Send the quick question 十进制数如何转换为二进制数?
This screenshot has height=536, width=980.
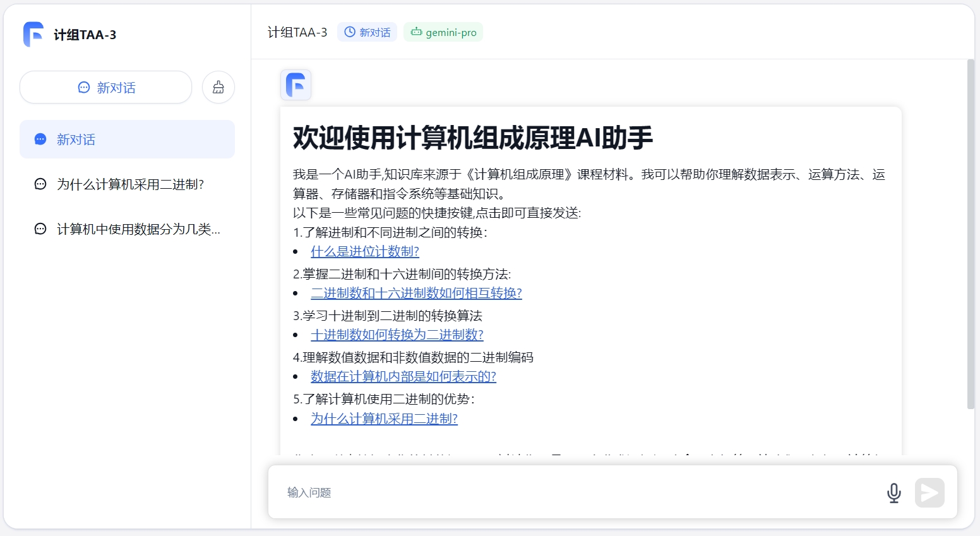click(x=397, y=335)
